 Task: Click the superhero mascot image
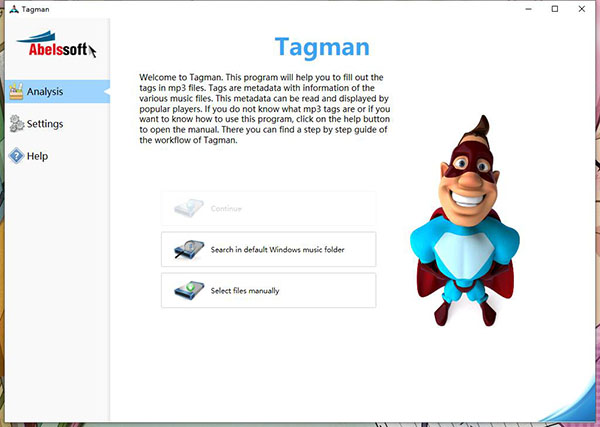coord(465,221)
